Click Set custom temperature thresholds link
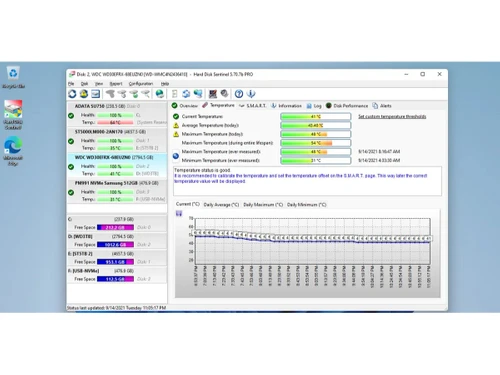This screenshot has height=375, width=500. (392, 116)
